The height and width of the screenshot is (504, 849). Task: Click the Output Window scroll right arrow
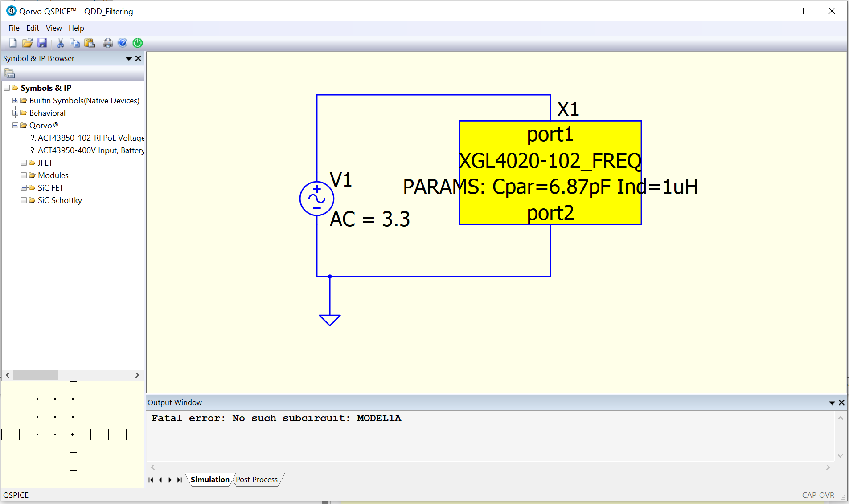pyautogui.click(x=828, y=467)
